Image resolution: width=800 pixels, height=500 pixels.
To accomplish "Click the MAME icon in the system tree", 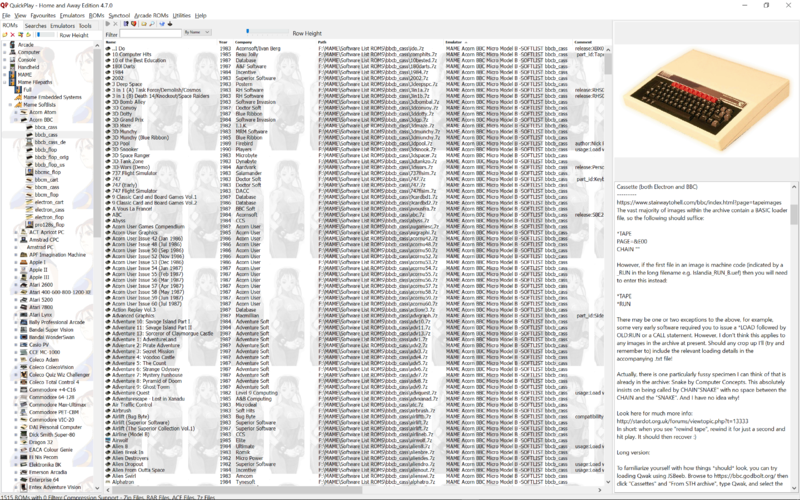I will pos(13,74).
